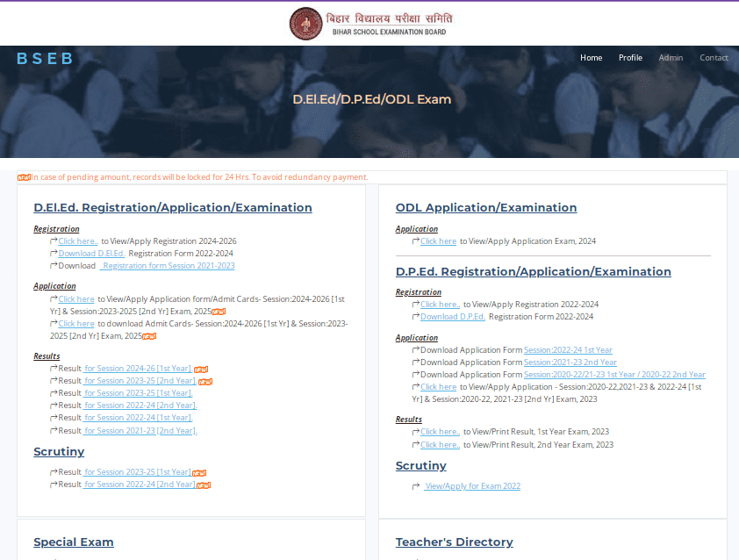Open D.El.Ed. Registration/Application/Examination heading link
The width and height of the screenshot is (739, 560).
(x=173, y=208)
